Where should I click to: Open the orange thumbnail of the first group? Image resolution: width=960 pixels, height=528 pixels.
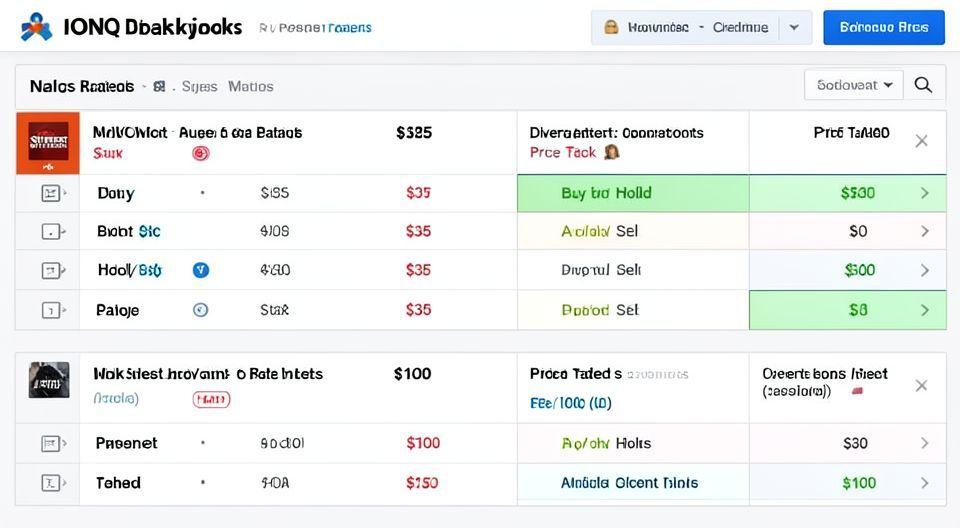point(48,142)
